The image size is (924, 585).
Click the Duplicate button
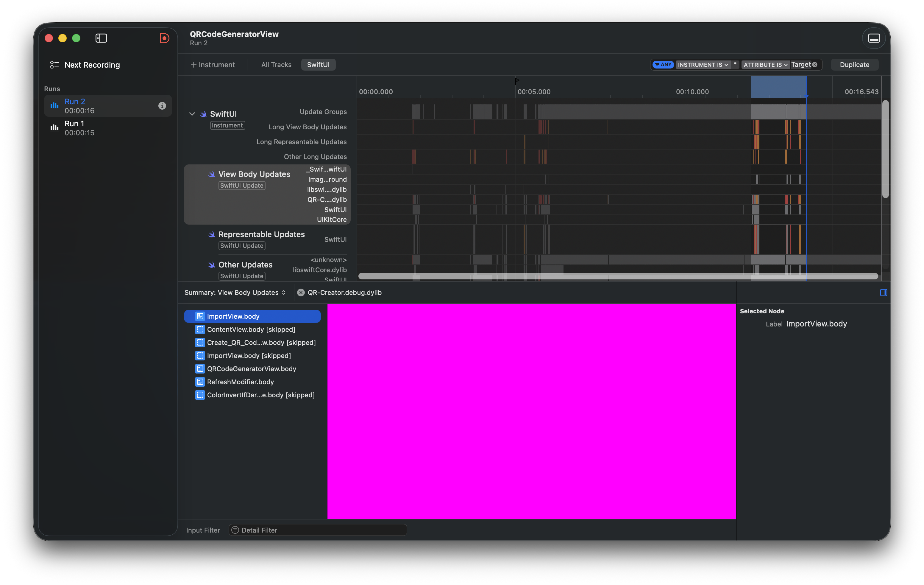click(x=854, y=65)
